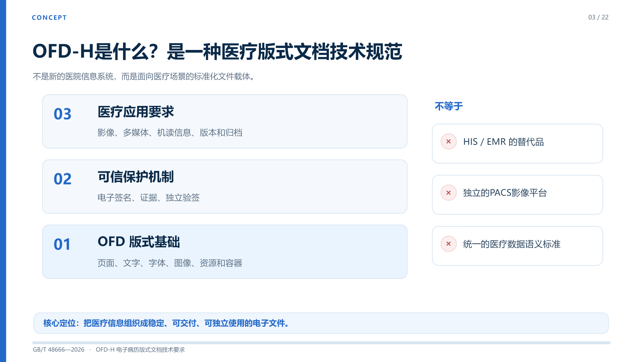Click the text 独立的PACS影像平台
The height and width of the screenshot is (362, 644).
click(505, 193)
